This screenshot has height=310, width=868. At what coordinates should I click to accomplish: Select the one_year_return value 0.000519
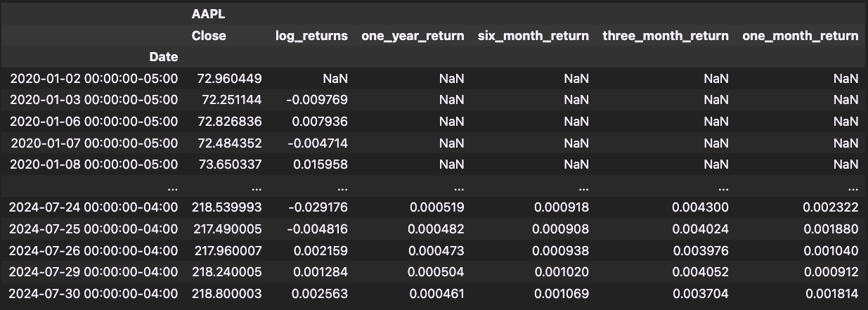pos(436,207)
